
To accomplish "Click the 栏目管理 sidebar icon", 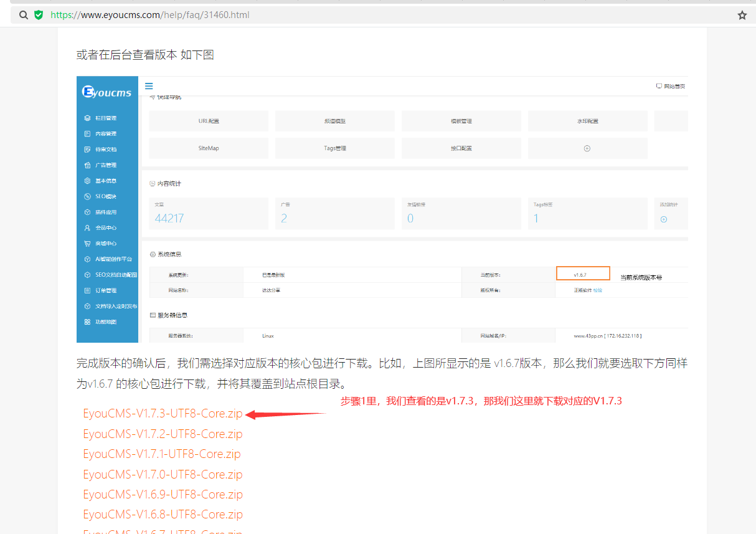I will coord(88,118).
